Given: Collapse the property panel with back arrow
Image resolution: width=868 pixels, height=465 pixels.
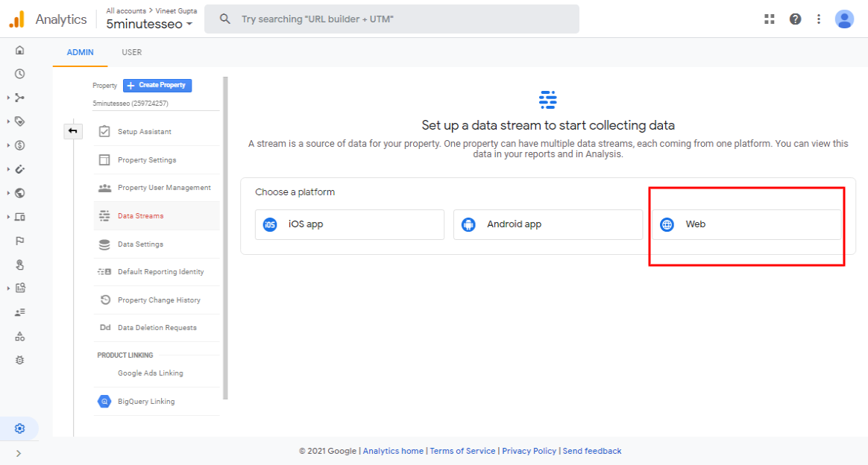Looking at the screenshot, I should [x=72, y=130].
